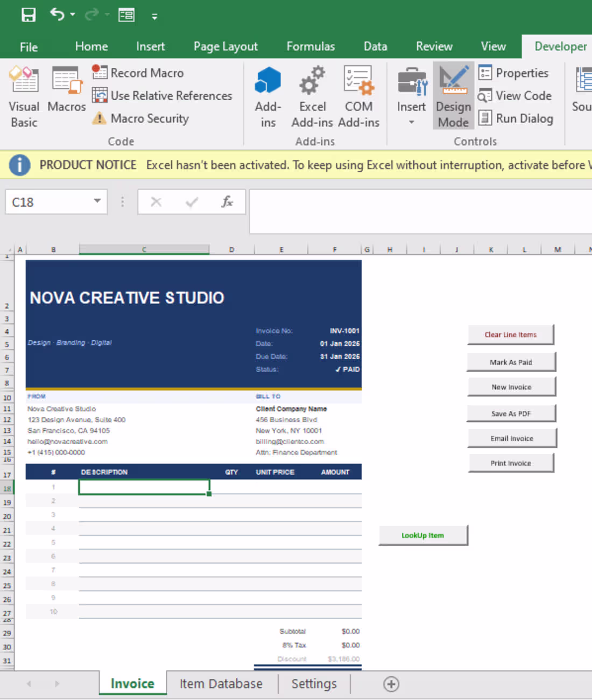Click the Cancel entry X icon
592x700 pixels.
[x=156, y=202]
